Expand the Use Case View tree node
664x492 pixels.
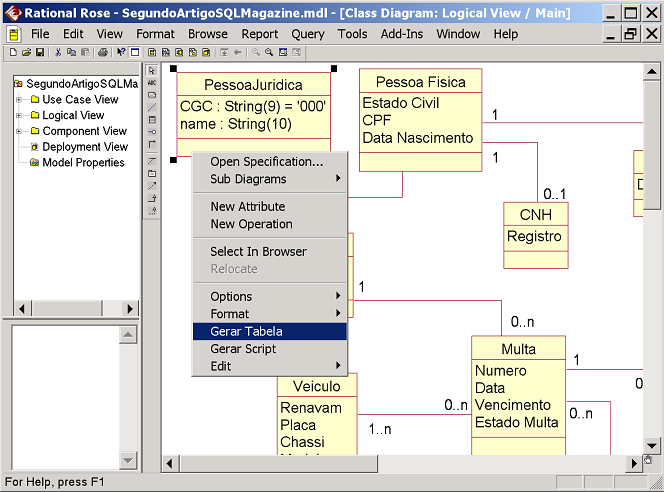click(x=19, y=100)
